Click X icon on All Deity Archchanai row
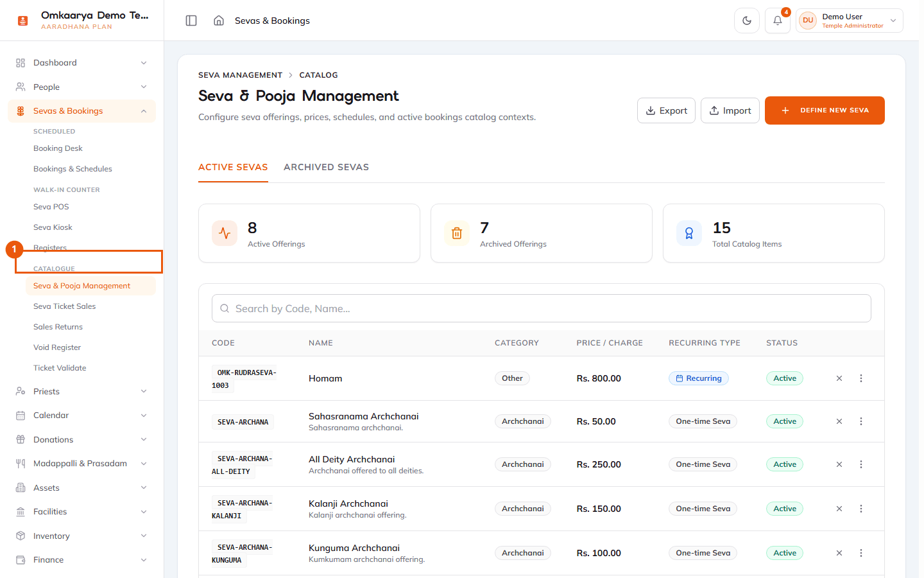 [839, 464]
